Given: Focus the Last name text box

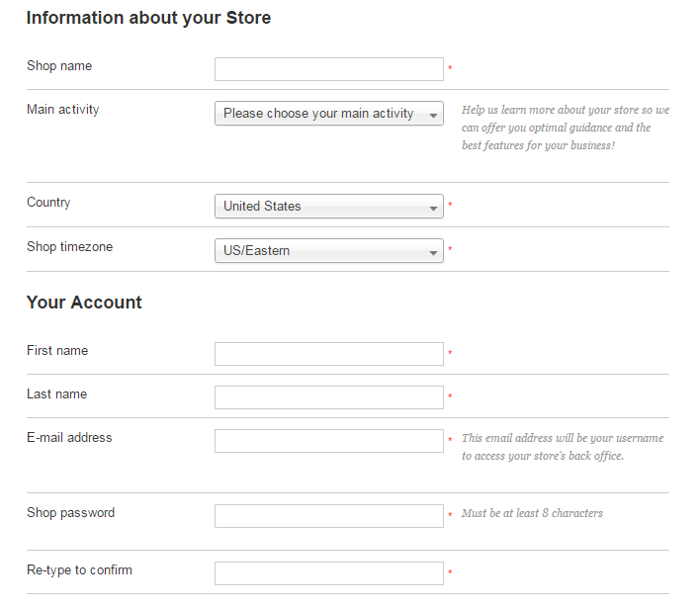Looking at the screenshot, I should coord(329,397).
